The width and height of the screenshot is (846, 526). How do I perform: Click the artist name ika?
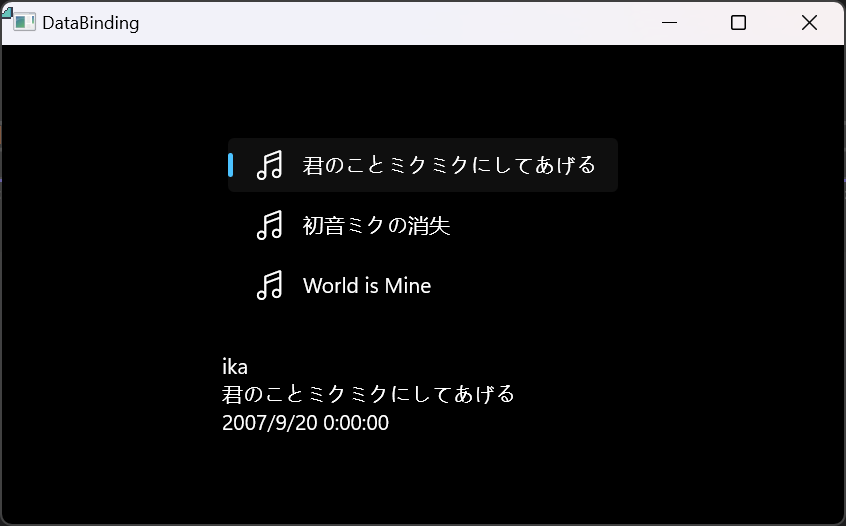(x=235, y=367)
